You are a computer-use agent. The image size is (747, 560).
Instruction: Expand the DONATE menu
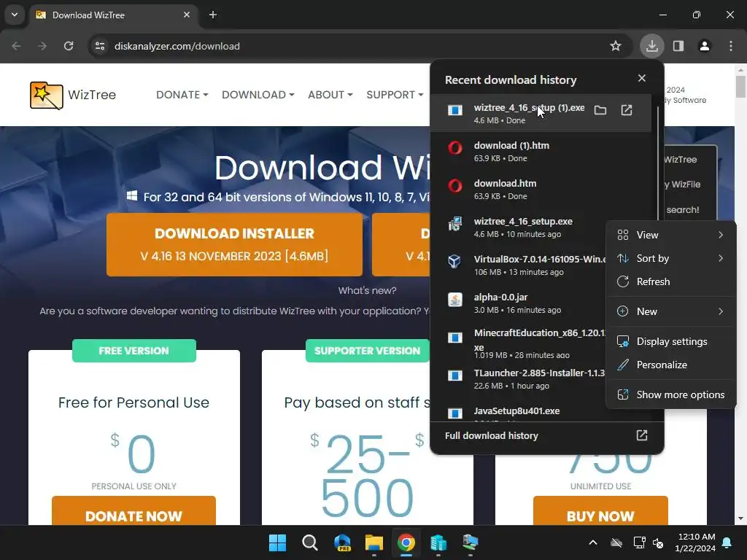[182, 95]
